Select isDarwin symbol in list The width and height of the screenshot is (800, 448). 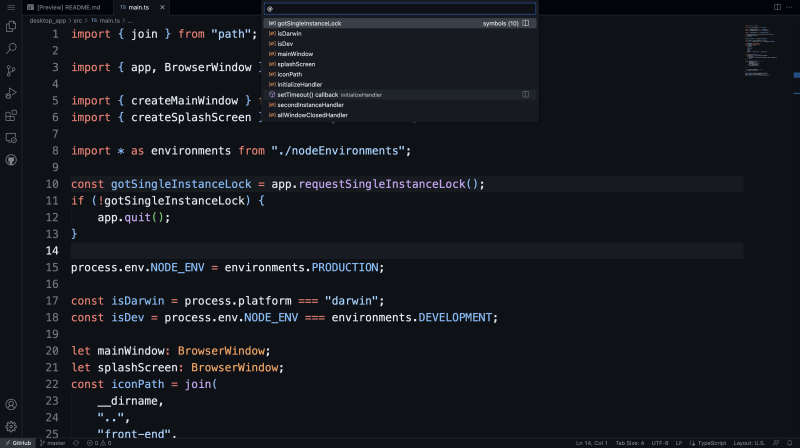(399, 34)
